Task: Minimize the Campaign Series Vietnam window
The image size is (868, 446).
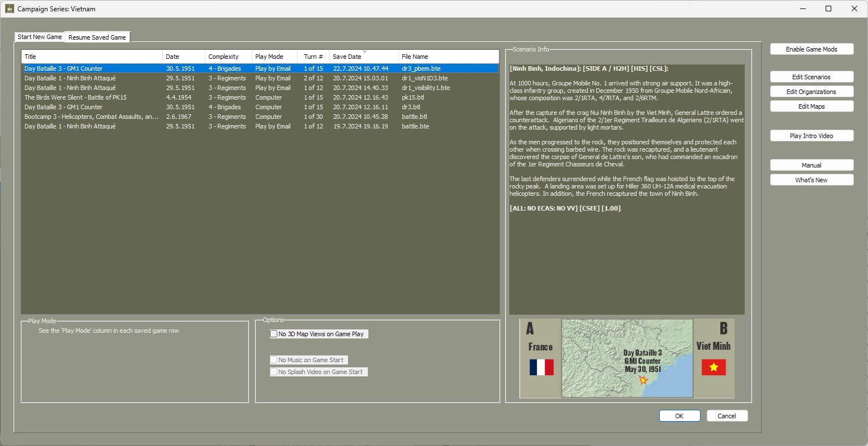Action: pos(802,8)
